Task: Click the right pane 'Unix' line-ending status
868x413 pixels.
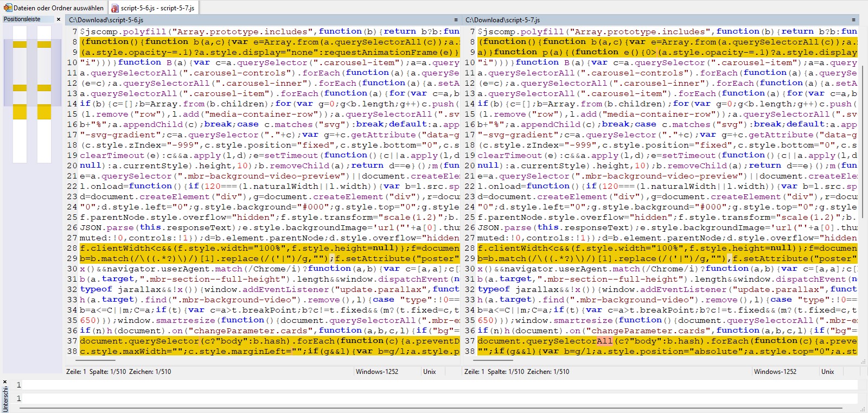Action: [828, 372]
